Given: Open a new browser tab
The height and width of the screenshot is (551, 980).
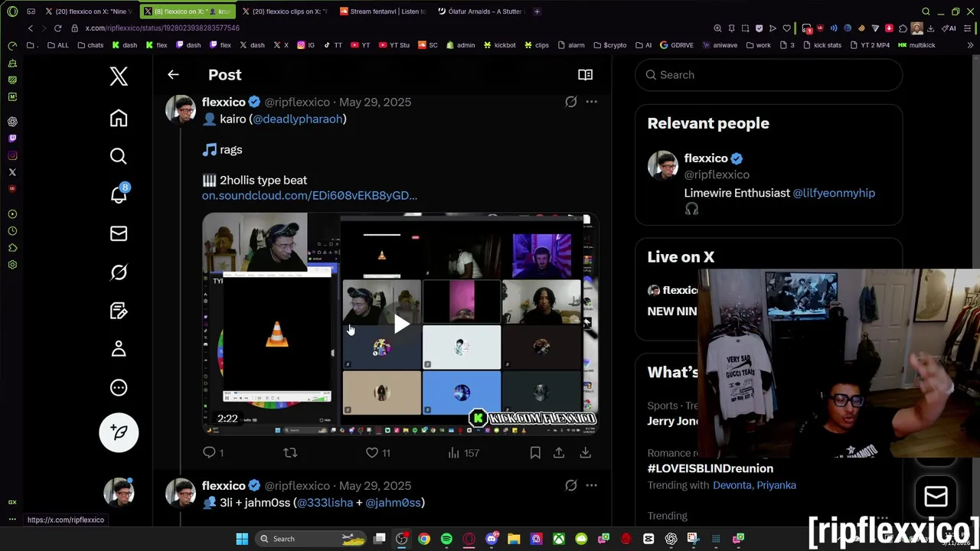Looking at the screenshot, I should [x=537, y=11].
